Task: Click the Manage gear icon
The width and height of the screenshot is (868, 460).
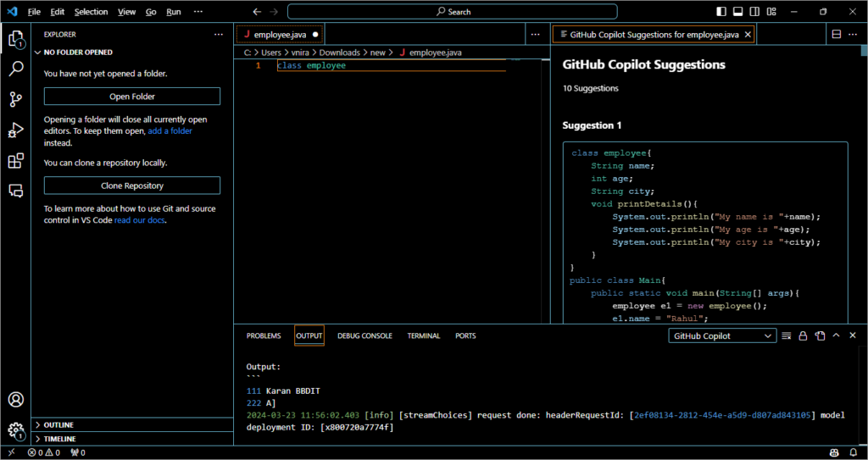Action: pyautogui.click(x=15, y=430)
